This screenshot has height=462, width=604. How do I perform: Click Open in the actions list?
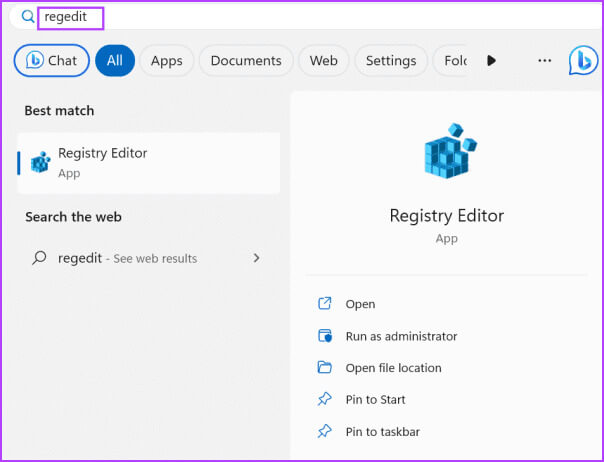pos(360,304)
